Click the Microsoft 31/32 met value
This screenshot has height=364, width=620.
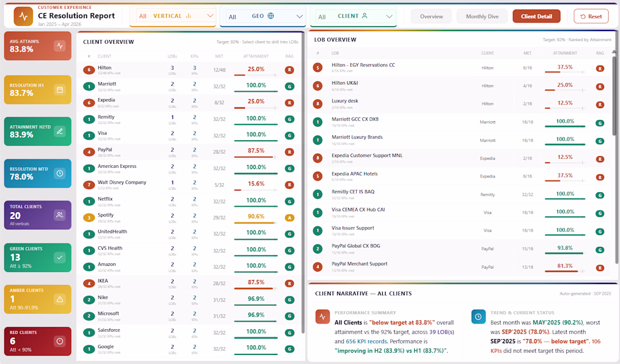click(219, 316)
